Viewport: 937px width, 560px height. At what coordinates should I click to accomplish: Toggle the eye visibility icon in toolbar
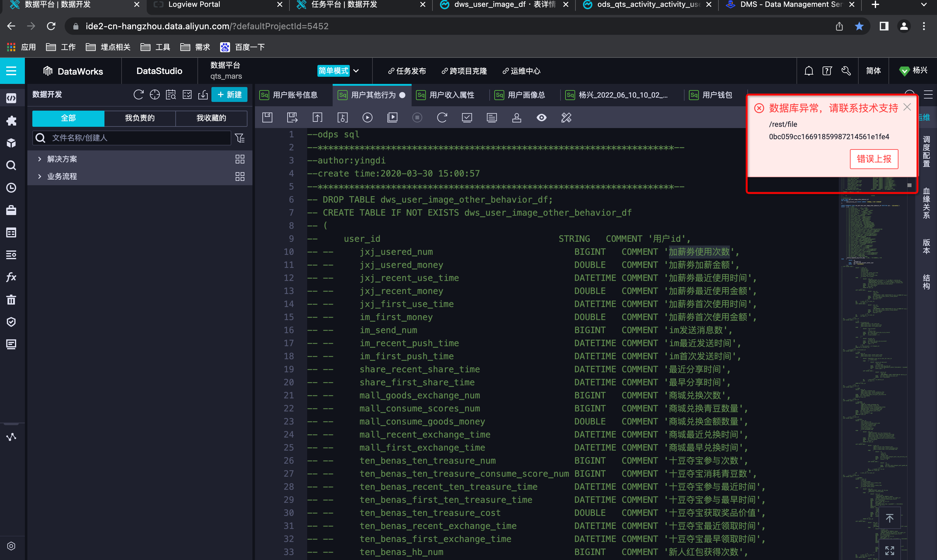[x=542, y=118]
